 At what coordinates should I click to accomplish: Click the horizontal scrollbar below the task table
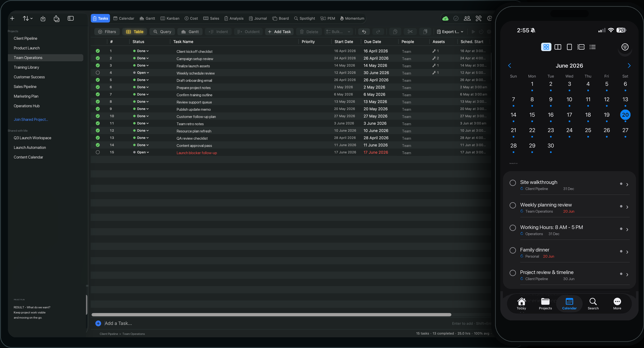coord(271,315)
